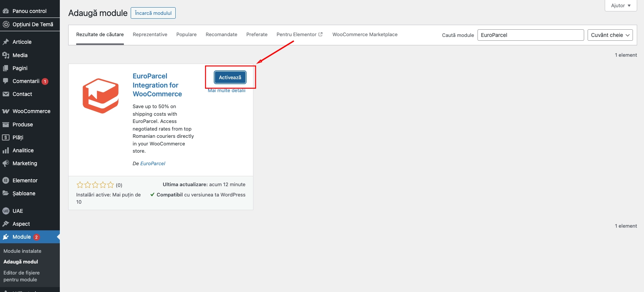The width and height of the screenshot is (644, 292).
Task: Open the Opțiuni De Temă menu label
Action: tap(33, 24)
